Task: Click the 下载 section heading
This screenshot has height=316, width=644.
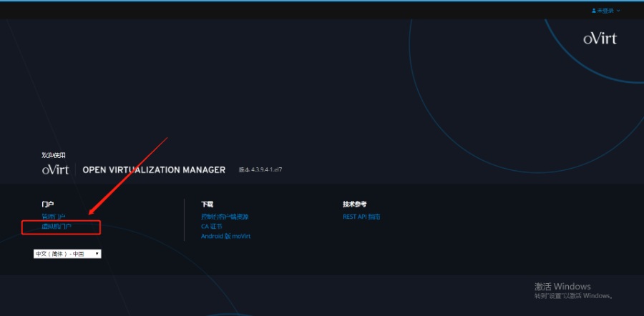Action: click(x=207, y=204)
